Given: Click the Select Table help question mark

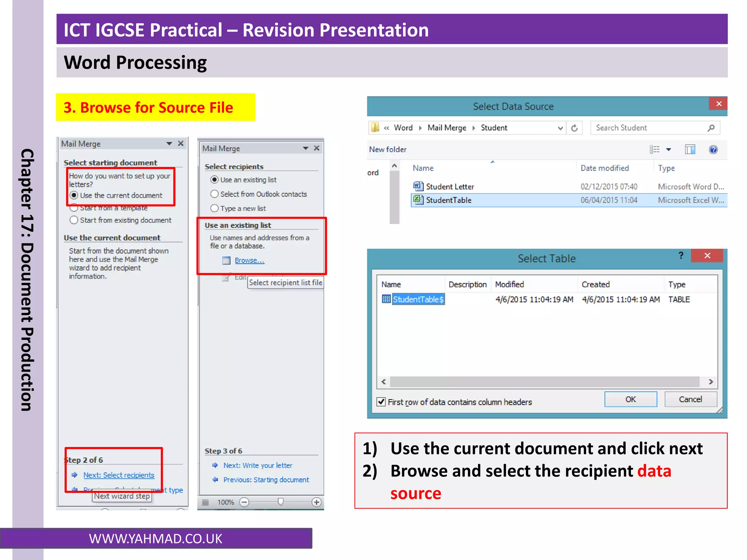Looking at the screenshot, I should [681, 256].
